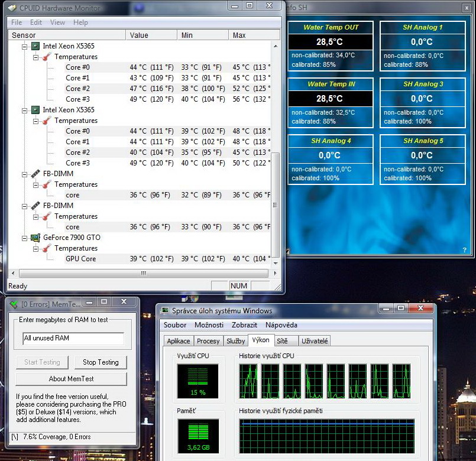The image size is (476, 461).
Task: Click the MemTest title bar icon
Action: click(x=14, y=304)
